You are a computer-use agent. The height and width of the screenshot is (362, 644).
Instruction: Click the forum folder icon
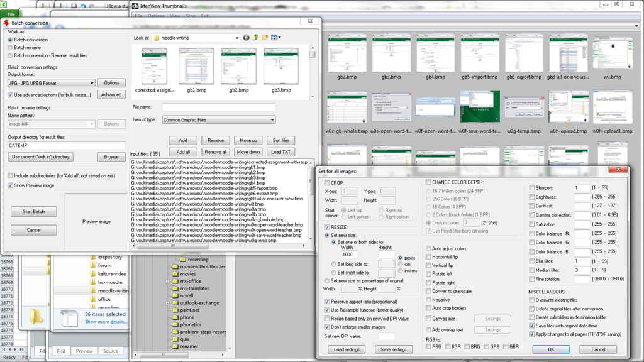(92, 265)
